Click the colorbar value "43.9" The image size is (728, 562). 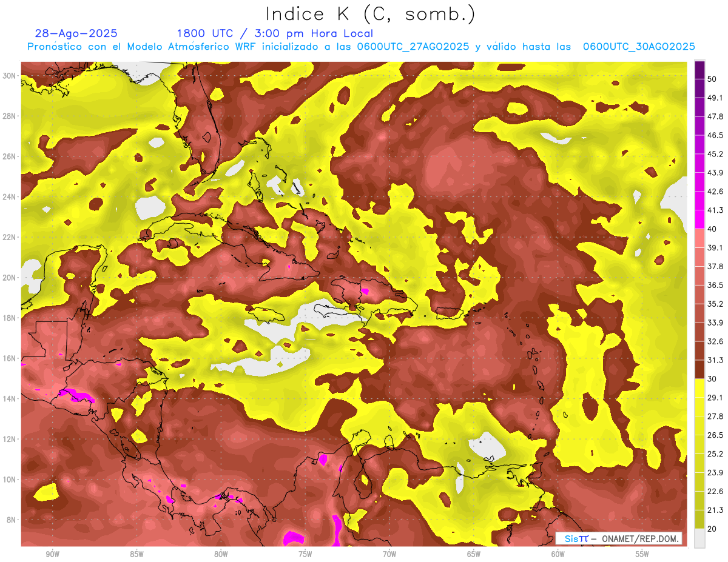715,173
